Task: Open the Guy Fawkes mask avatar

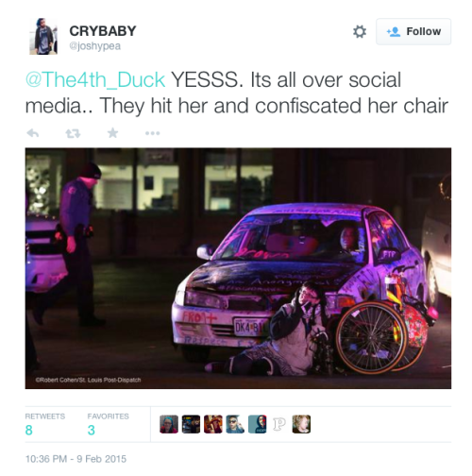Action: pyautogui.click(x=257, y=424)
